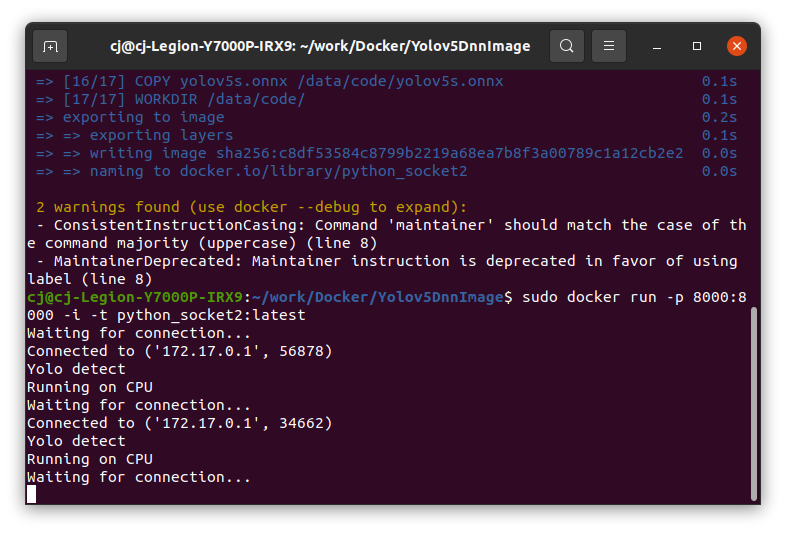Click the last 'Waiting for connection...' line
The image size is (786, 533).
pos(139,478)
